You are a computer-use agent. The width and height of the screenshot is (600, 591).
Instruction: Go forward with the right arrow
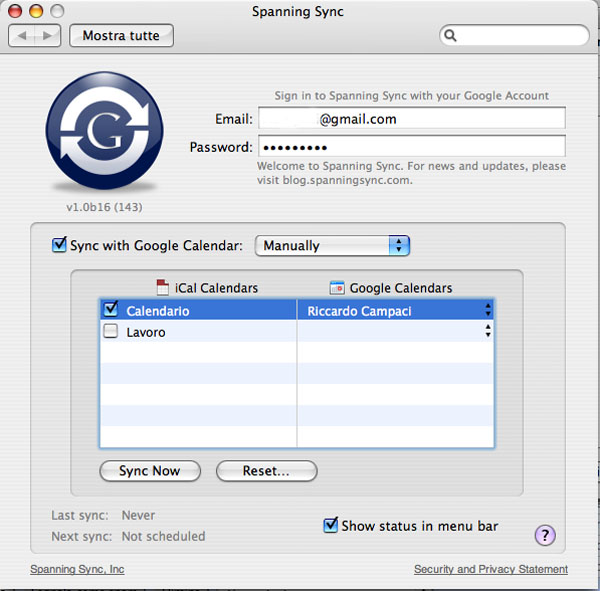[x=47, y=36]
